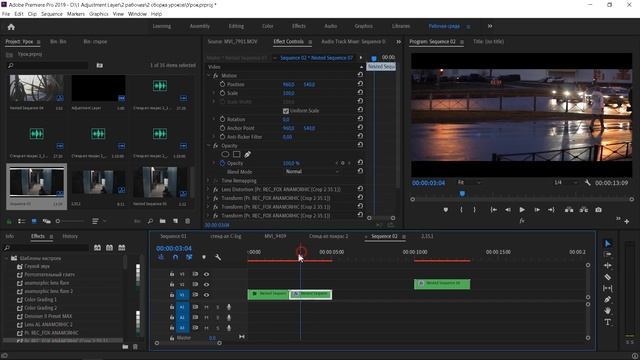Open Fit zoom level dropdown
Screen dimensions: 640x360
[x=469, y=182]
